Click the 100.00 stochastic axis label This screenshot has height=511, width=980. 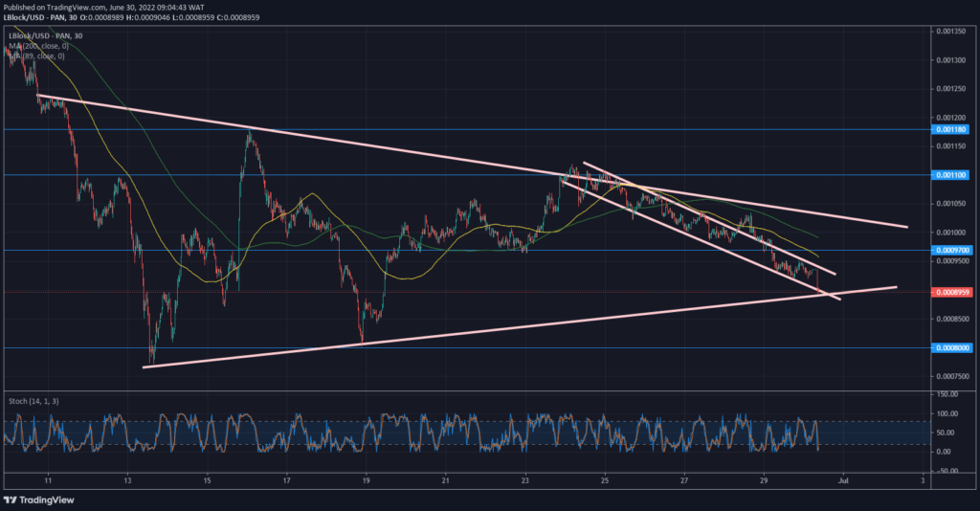click(x=947, y=413)
